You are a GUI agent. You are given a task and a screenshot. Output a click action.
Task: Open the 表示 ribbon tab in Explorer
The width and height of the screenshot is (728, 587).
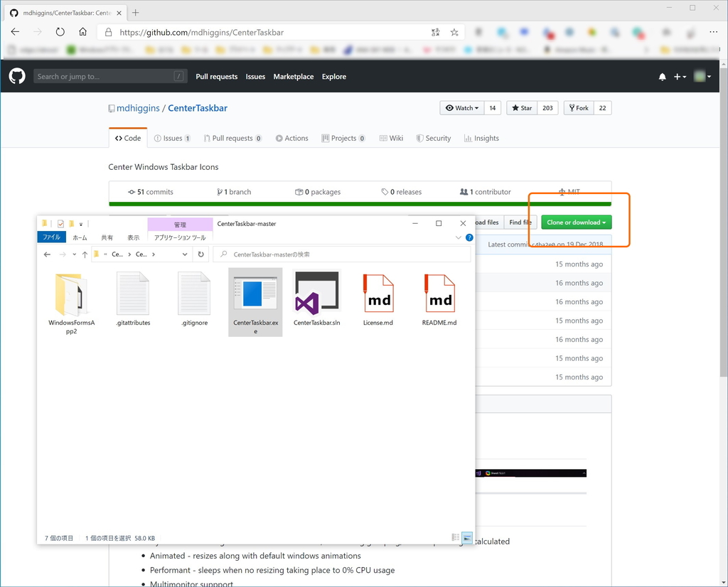coord(134,237)
